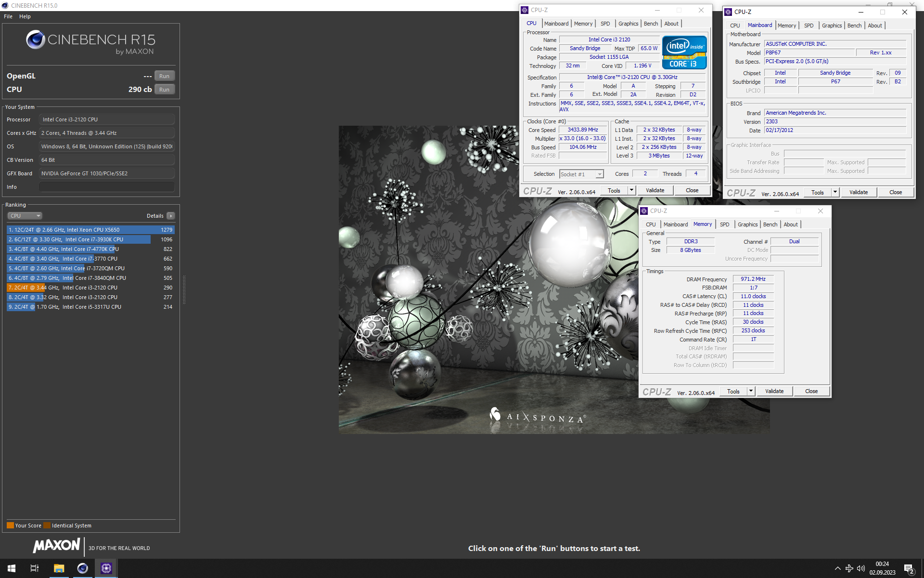
Task: Click the Info input field
Action: 107,187
